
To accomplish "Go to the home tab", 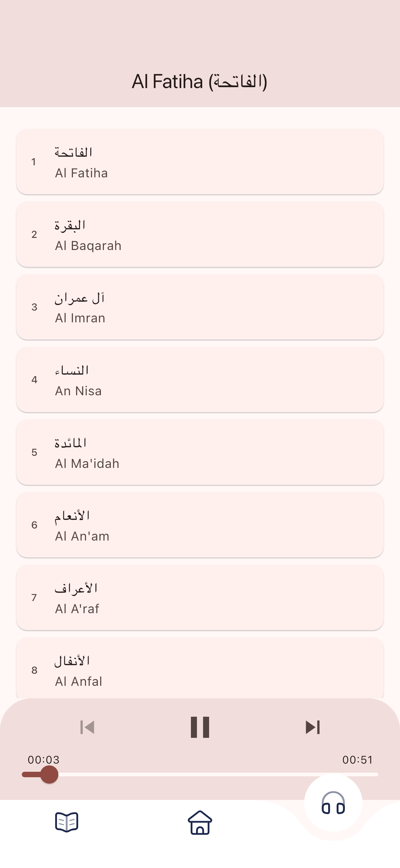I will pos(200,822).
